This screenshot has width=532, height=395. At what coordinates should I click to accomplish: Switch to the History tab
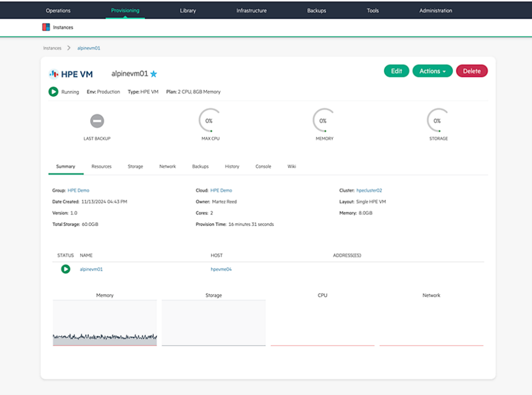232,167
